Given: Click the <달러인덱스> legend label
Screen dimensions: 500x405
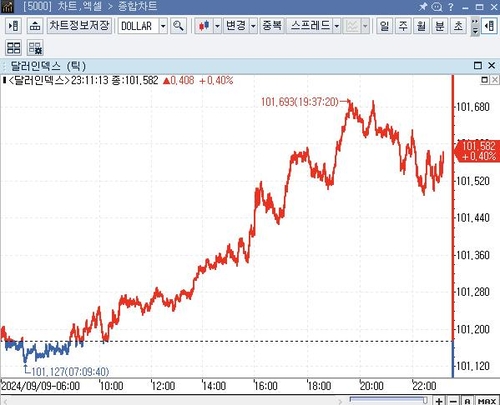Looking at the screenshot, I should 38,80.
